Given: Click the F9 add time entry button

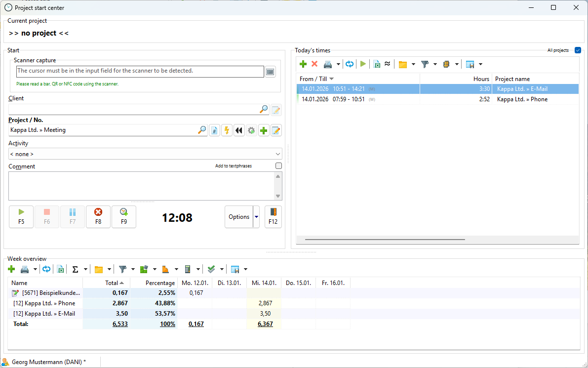Looking at the screenshot, I should [x=123, y=216].
